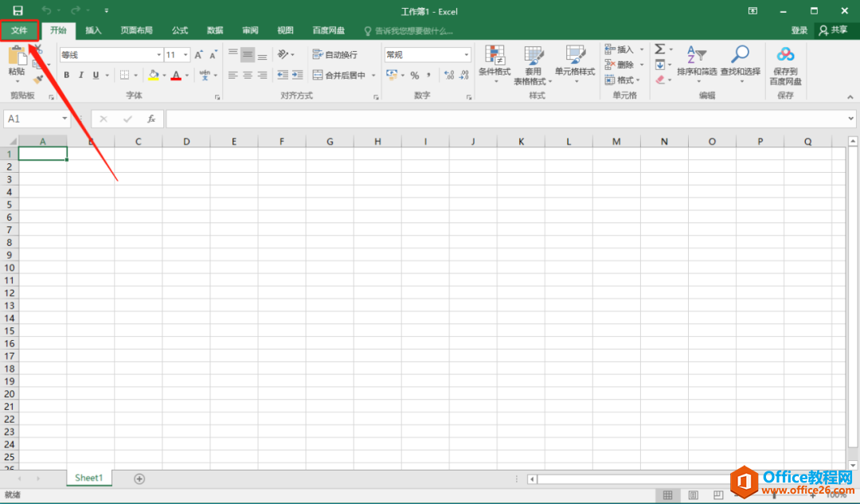
Task: Open 排序和筛选 (Sort and Filter)
Action: tap(697, 64)
